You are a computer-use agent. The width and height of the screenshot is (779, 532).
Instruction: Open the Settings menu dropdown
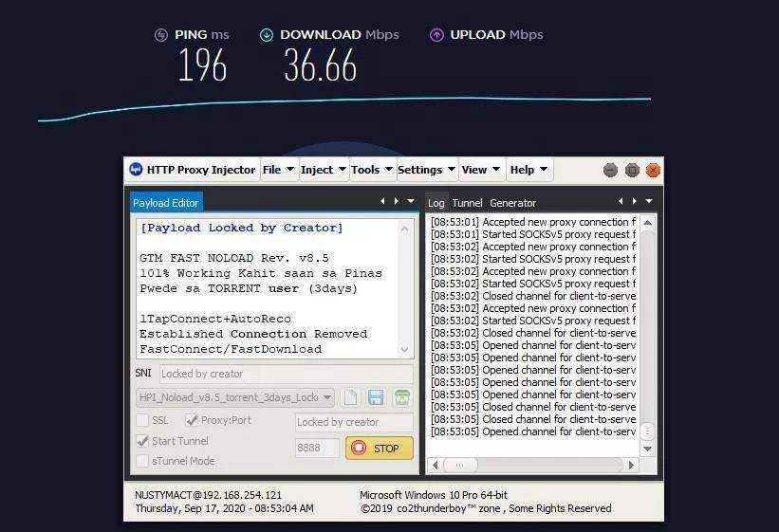point(427,170)
